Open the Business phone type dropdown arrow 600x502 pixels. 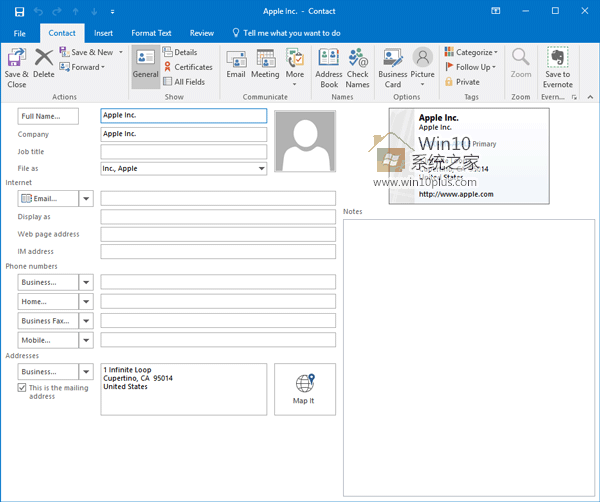pos(86,282)
